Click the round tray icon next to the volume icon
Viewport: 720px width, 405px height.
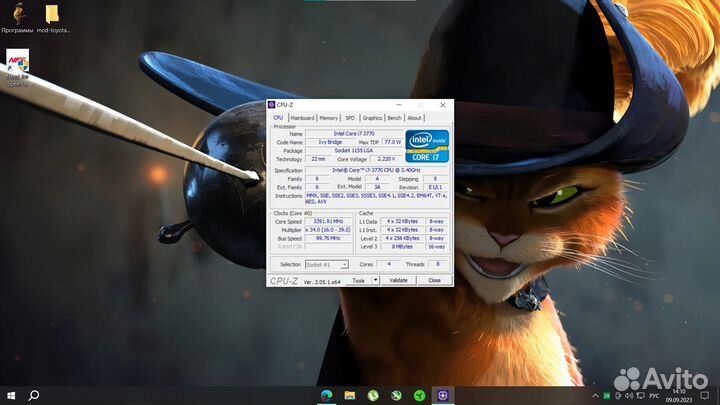pos(618,396)
